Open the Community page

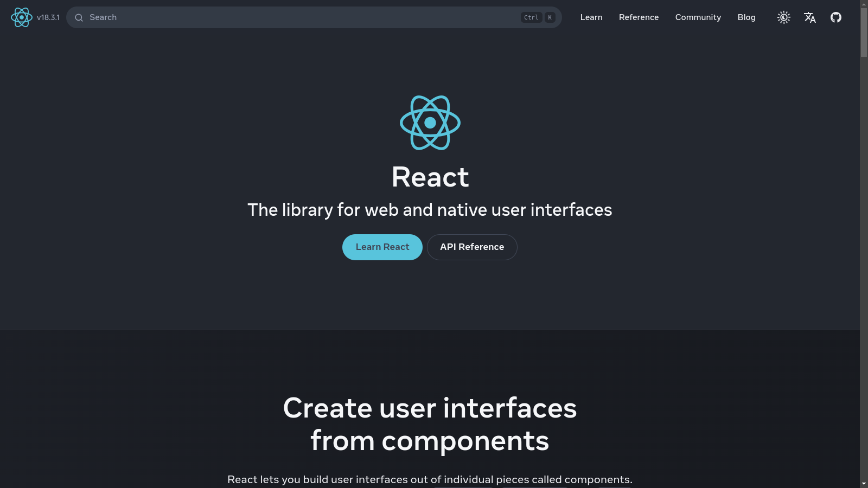click(698, 17)
